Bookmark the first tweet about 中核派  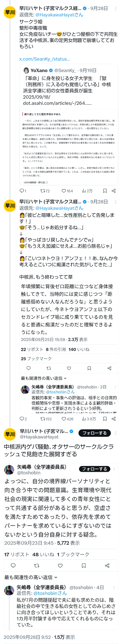point(105,191)
